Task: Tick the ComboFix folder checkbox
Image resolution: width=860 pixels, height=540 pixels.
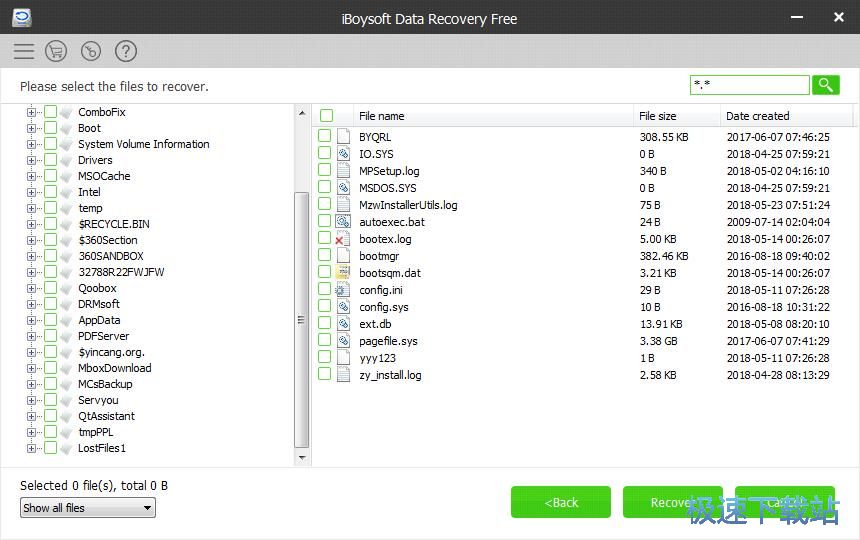Action: coord(50,112)
